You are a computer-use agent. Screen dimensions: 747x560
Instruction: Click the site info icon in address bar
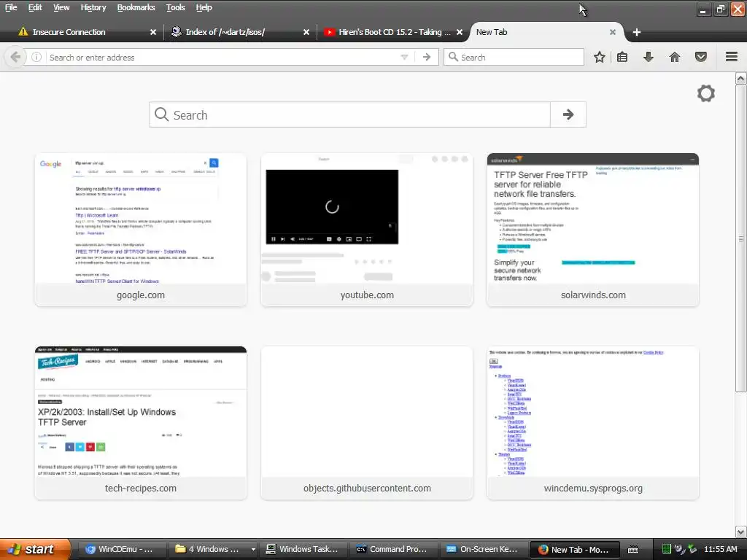coord(36,57)
